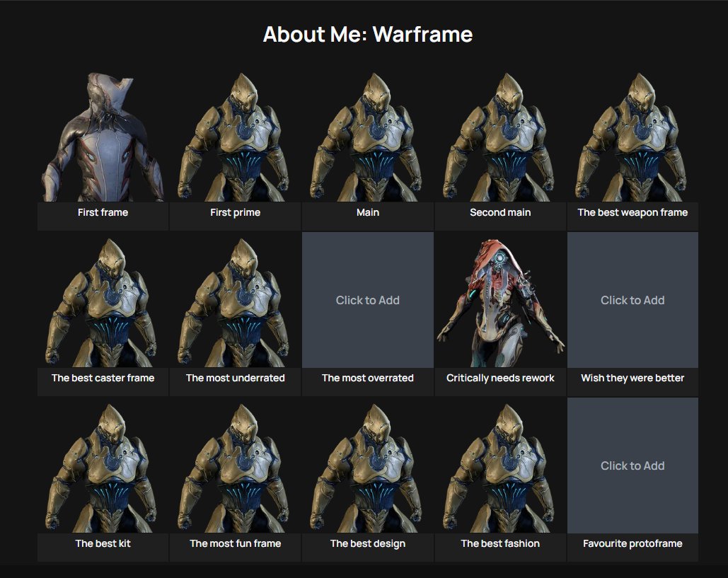Click to Add The most overrated frame

[368, 301]
